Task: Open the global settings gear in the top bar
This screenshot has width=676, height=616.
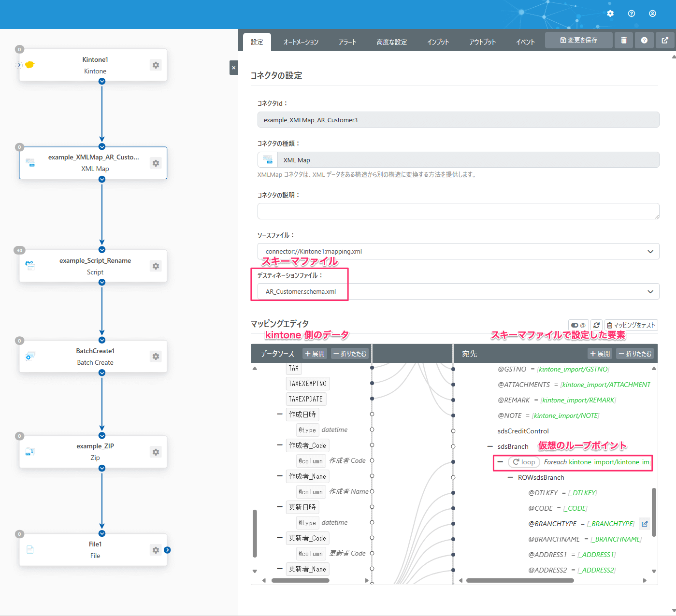Action: [x=610, y=14]
